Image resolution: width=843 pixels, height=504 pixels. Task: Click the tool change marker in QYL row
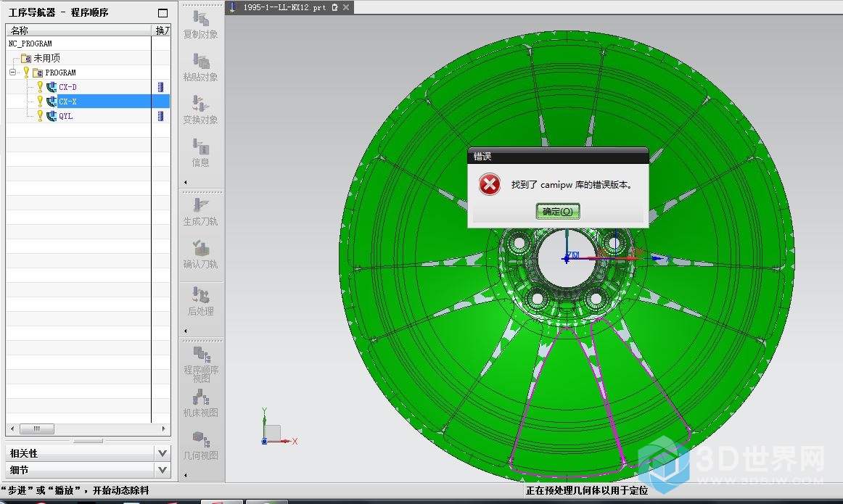pyautogui.click(x=160, y=116)
